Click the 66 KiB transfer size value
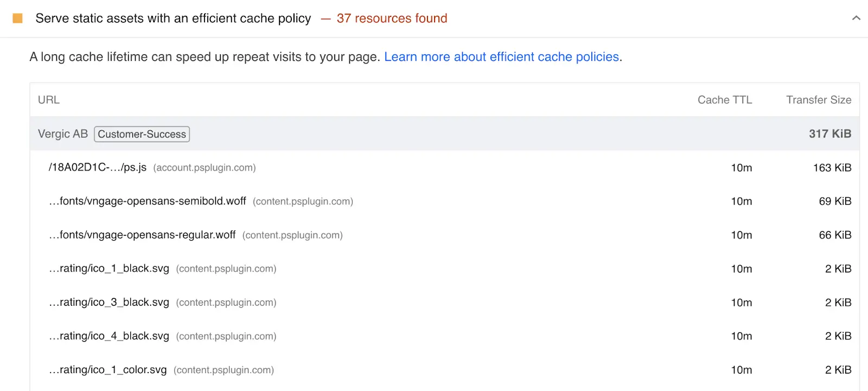 click(835, 235)
